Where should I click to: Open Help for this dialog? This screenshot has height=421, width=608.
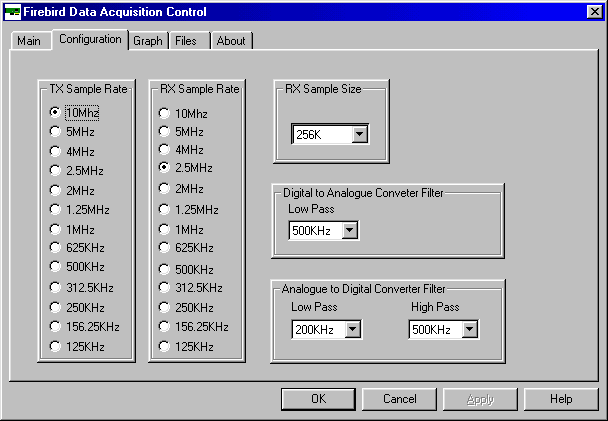[x=561, y=399]
